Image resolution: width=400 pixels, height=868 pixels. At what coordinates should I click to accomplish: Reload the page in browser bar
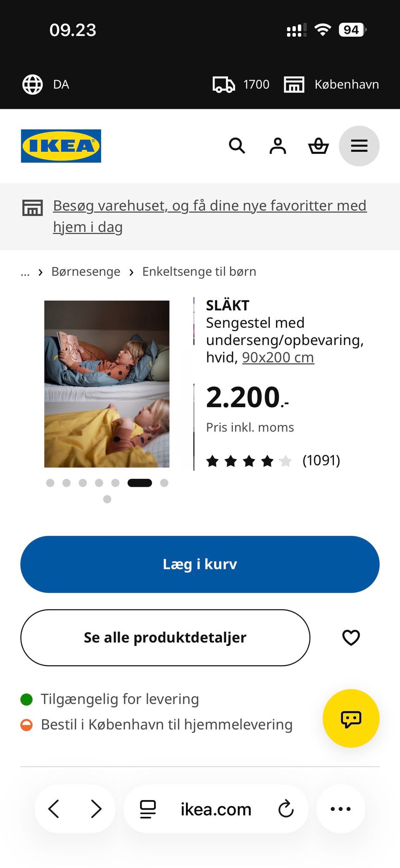[x=286, y=809]
